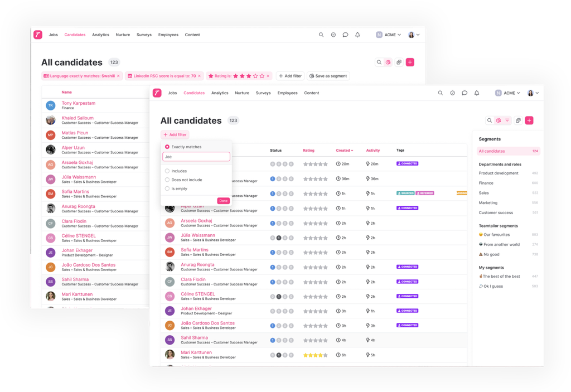Click the pink plus button in the front window
Screen dimensions: 571x392
click(529, 120)
